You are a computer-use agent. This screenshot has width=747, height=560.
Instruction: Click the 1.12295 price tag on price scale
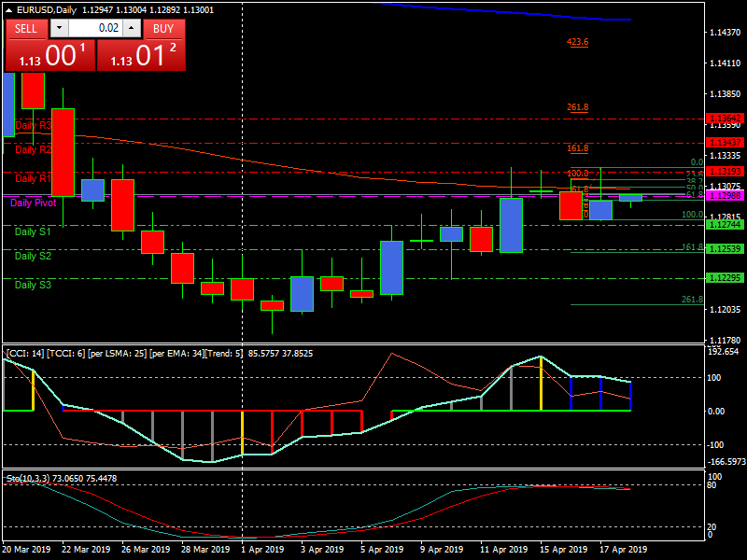(725, 278)
